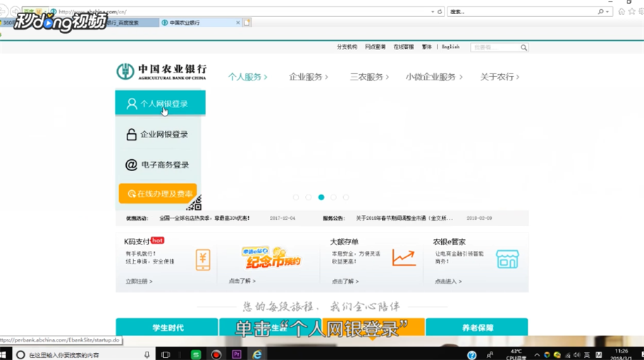Expand the 企业服务 navigation menu
Viewport: 644px width, 360px height.
click(x=309, y=77)
